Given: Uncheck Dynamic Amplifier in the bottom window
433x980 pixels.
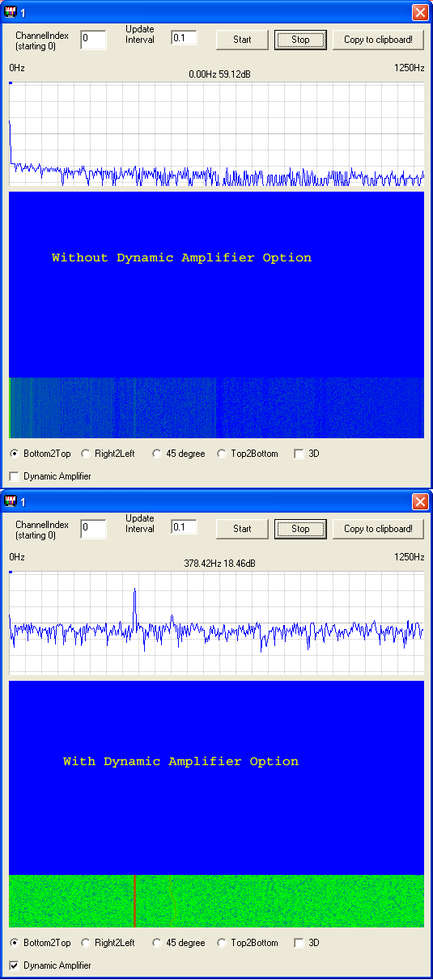Looking at the screenshot, I should [x=14, y=965].
